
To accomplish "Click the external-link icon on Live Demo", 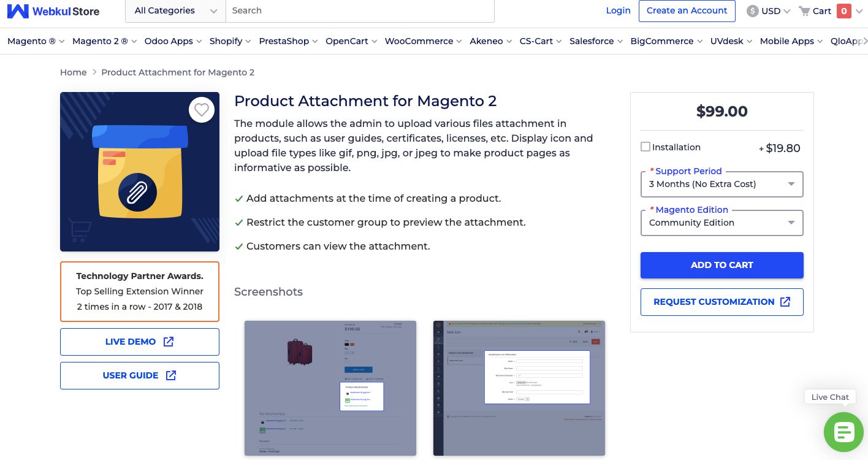I will pyautogui.click(x=168, y=341).
